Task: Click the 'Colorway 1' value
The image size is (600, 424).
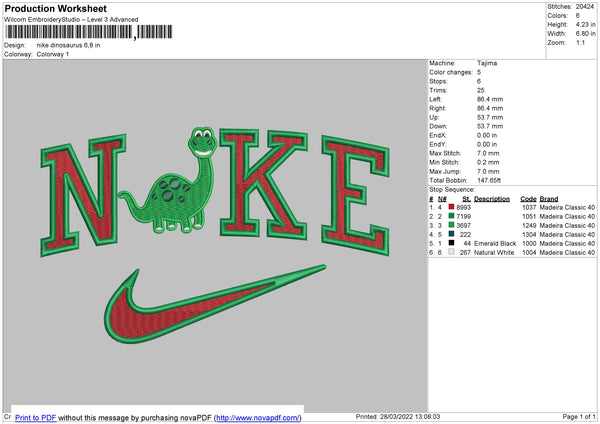Action: tap(53, 54)
